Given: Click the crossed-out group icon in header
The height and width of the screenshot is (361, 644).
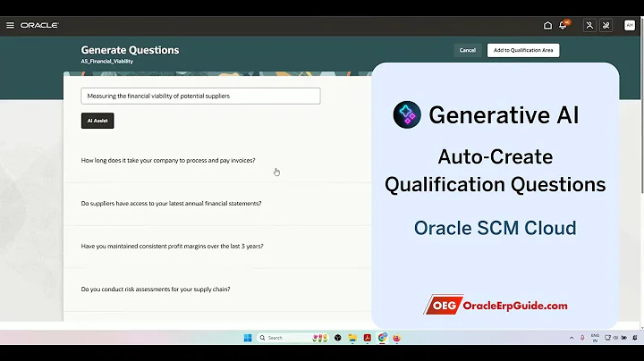Looking at the screenshot, I should point(606,25).
